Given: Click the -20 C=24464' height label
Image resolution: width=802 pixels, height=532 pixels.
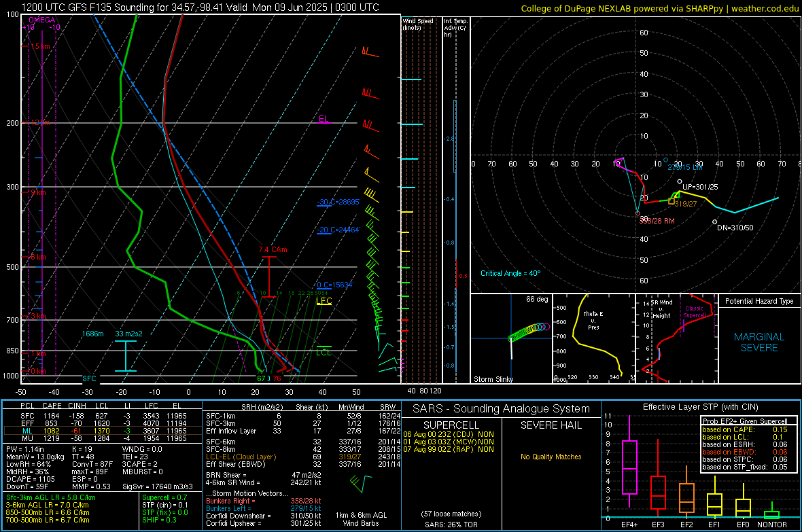Looking at the screenshot, I should [x=338, y=230].
